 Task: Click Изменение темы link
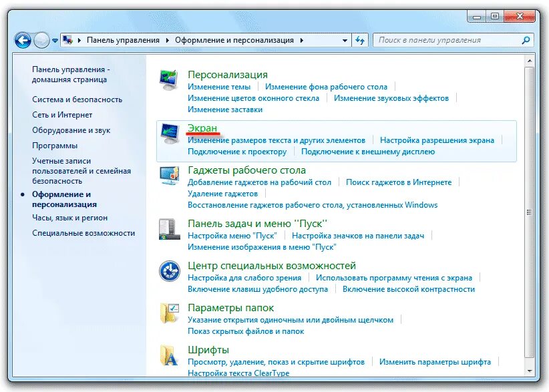coord(219,87)
